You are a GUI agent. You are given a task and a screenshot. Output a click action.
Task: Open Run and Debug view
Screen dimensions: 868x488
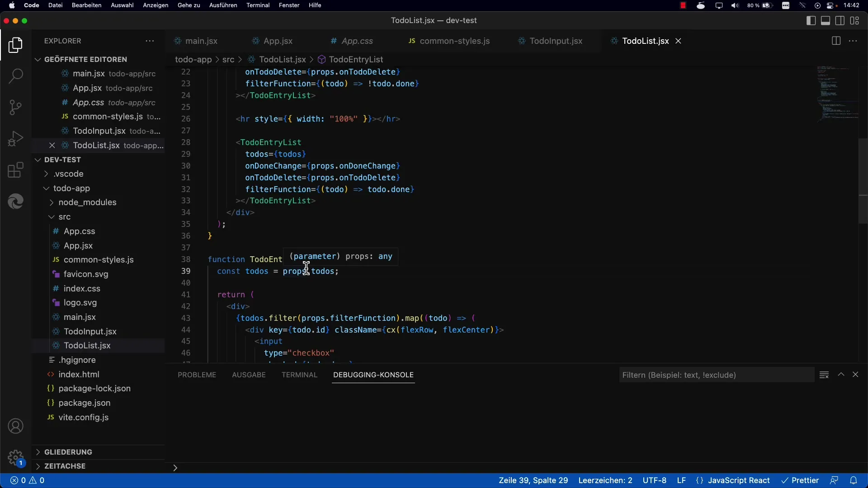(x=15, y=139)
